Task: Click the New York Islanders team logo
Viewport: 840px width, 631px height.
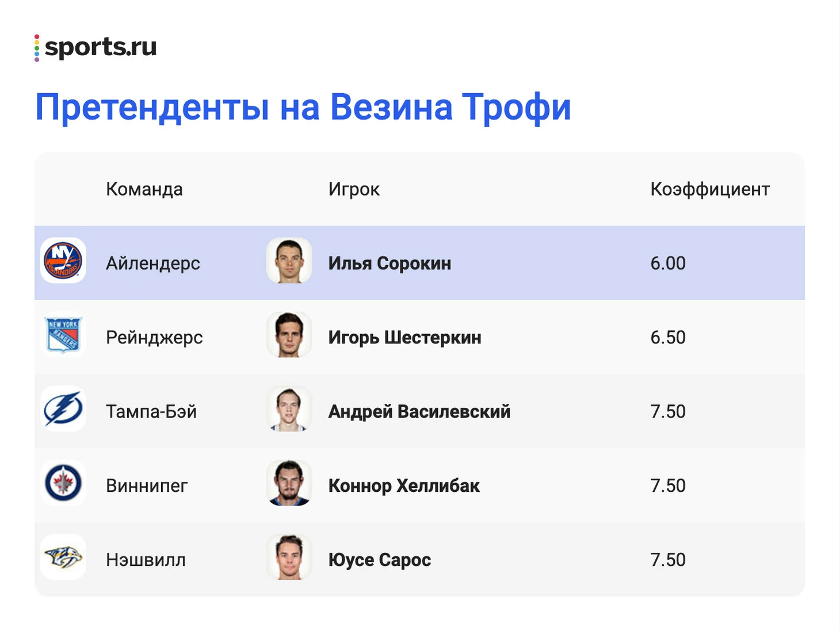Action: [63, 261]
